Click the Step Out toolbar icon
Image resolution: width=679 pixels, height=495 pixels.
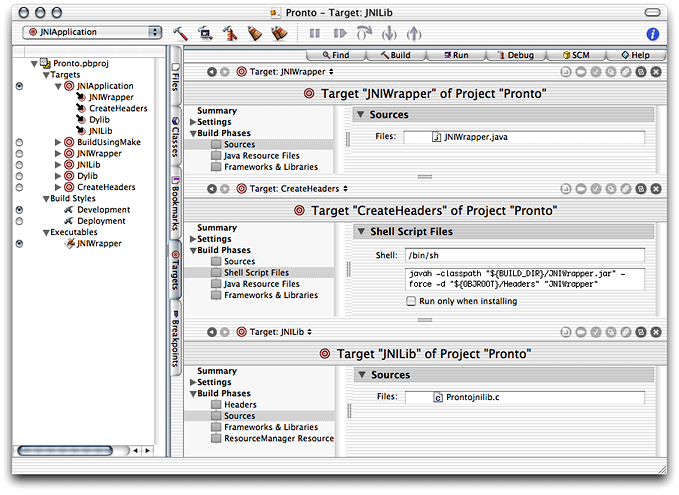click(x=414, y=33)
